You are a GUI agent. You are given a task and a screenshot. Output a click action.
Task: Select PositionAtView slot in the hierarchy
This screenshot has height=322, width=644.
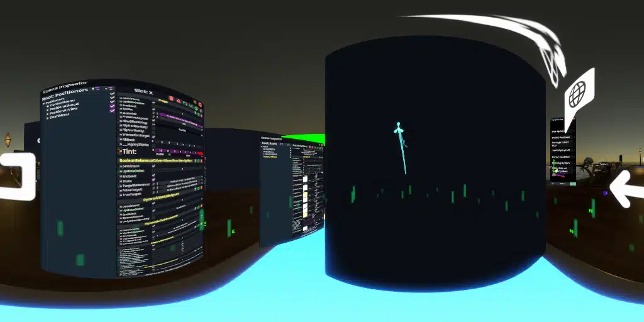[64, 111]
